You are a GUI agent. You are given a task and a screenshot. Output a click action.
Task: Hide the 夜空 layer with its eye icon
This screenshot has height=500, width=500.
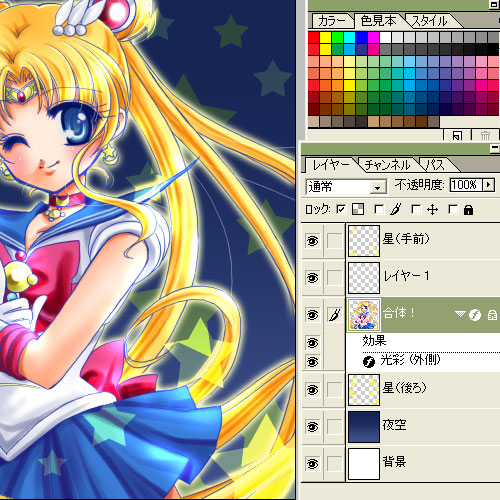[x=312, y=426]
